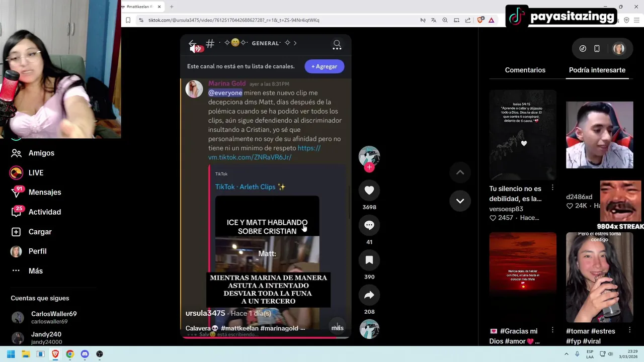Open TikTok coins icon in header
Image resolution: width=644 pixels, height=362 pixels.
tap(583, 49)
